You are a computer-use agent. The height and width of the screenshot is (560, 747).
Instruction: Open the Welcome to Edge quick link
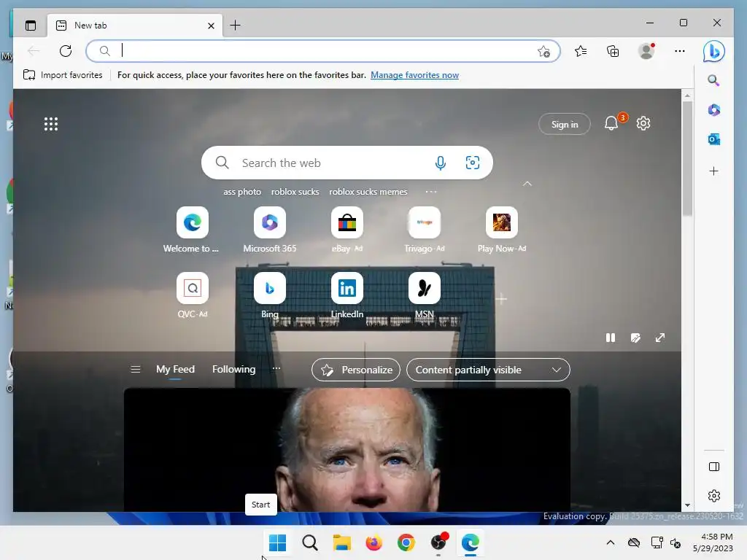pyautogui.click(x=192, y=230)
